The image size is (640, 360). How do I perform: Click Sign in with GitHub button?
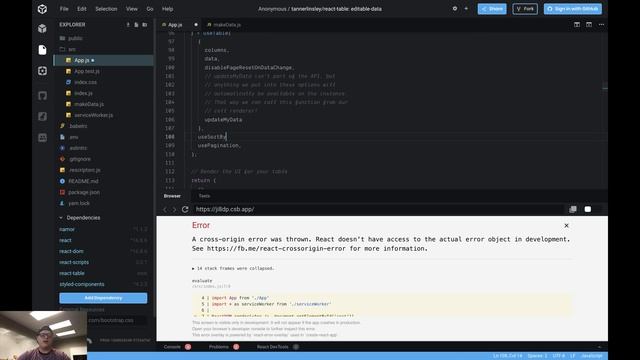click(x=573, y=9)
